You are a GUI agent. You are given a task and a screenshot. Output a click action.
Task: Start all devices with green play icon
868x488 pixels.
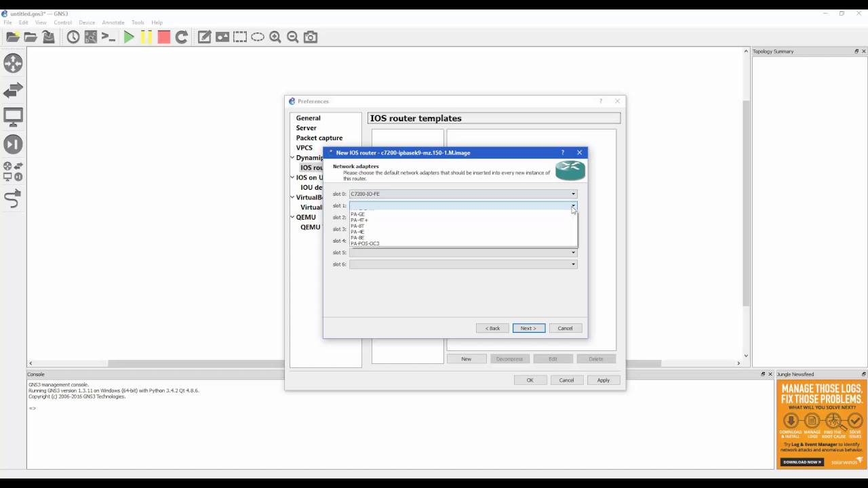pos(129,37)
